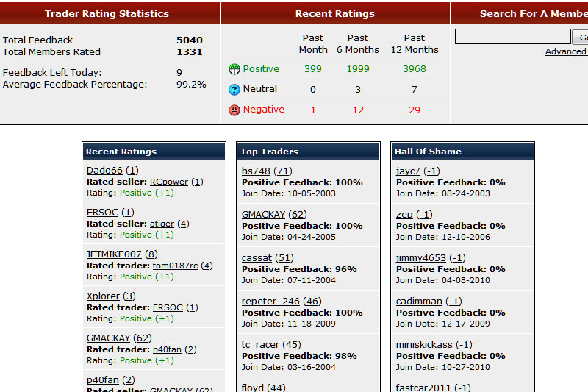Click the red Negative frown icon

(x=234, y=110)
